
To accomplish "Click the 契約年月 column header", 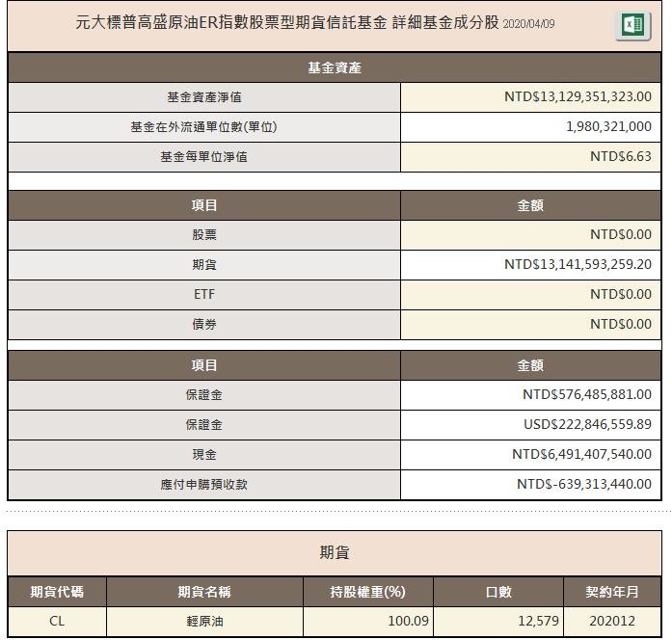I will point(612,592).
